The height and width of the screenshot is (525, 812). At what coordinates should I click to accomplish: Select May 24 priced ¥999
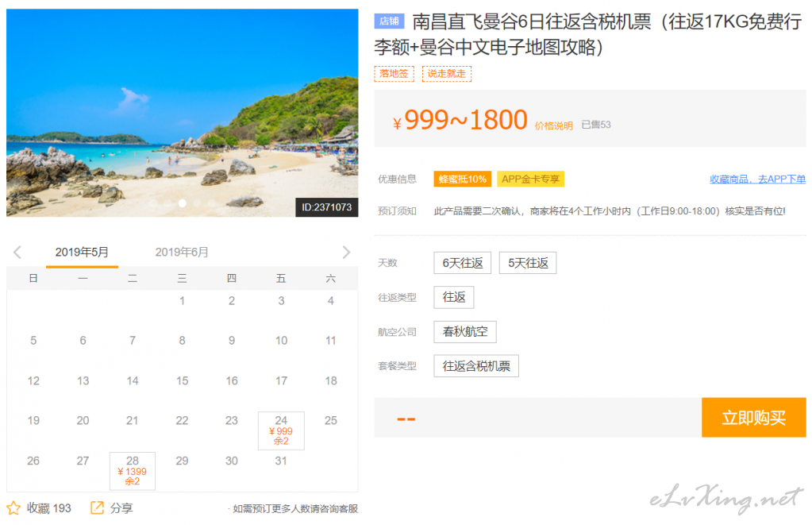(x=281, y=430)
